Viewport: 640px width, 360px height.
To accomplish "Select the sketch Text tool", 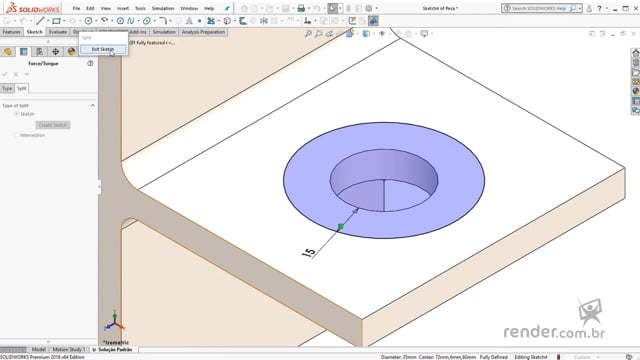I will (189, 21).
